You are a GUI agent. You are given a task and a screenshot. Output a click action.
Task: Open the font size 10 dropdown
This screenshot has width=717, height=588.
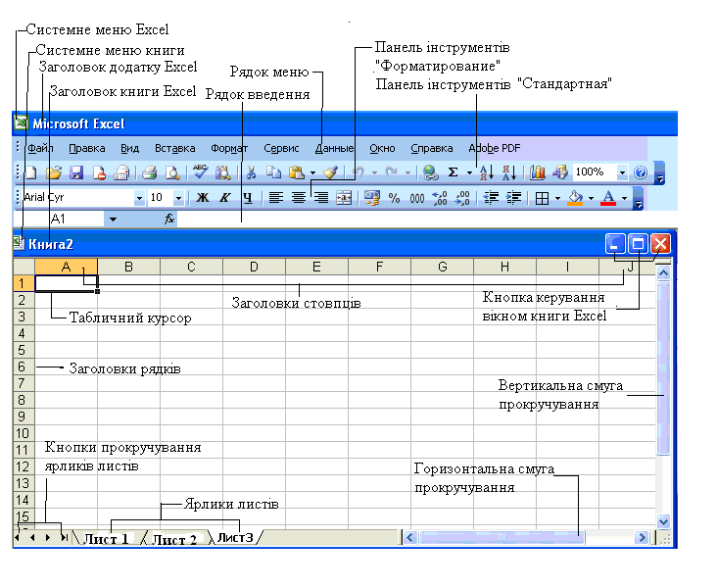point(179,198)
